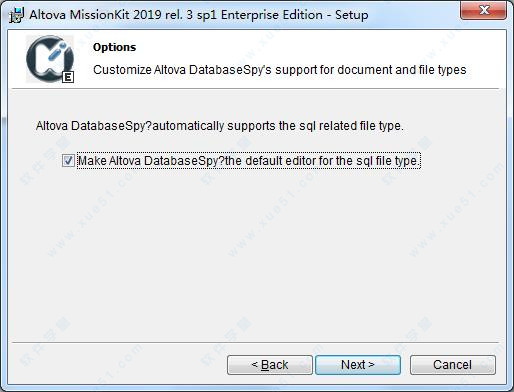The image size is (514, 392).
Task: Continue the setup with the Next button
Action: (358, 365)
